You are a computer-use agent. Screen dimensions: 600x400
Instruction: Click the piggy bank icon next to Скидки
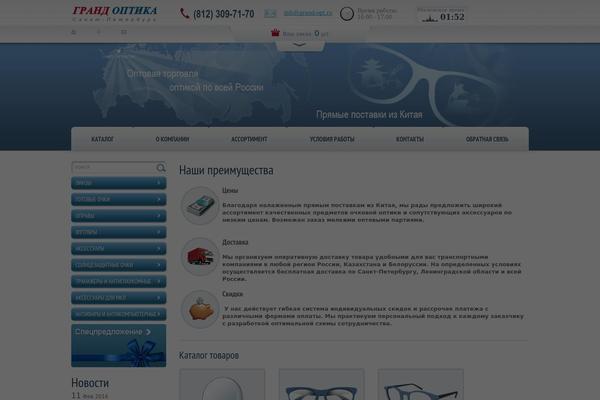pos(200,309)
